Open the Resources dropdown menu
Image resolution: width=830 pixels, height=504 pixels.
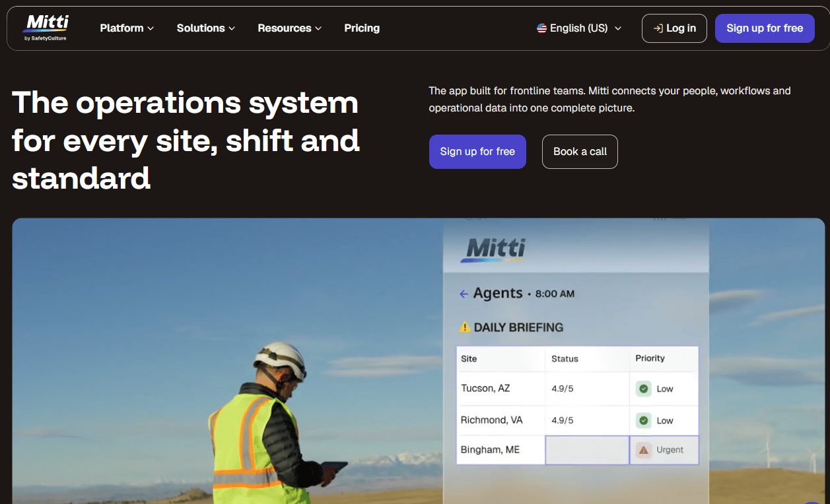tap(290, 28)
